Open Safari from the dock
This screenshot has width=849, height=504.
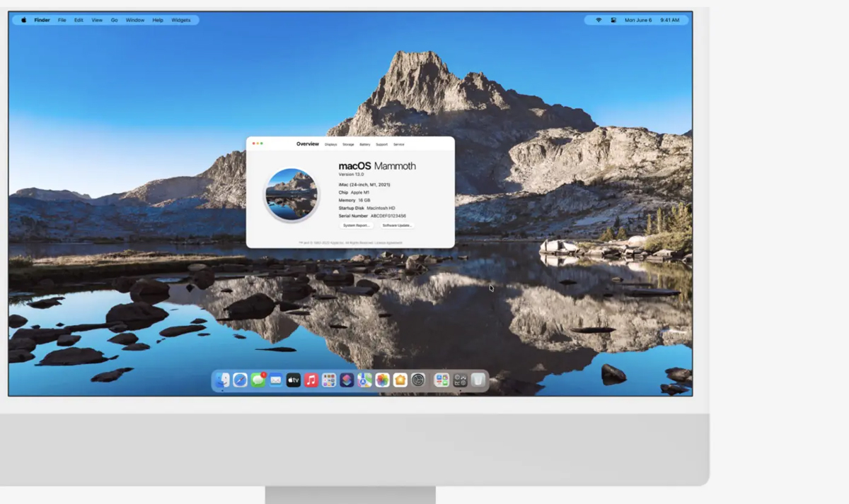pos(241,380)
